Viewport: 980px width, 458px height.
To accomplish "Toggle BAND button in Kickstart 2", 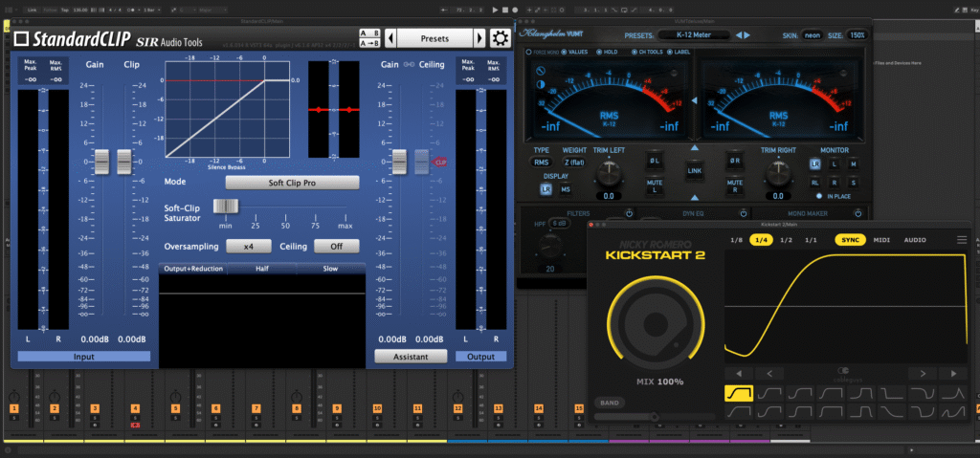I will click(x=609, y=403).
